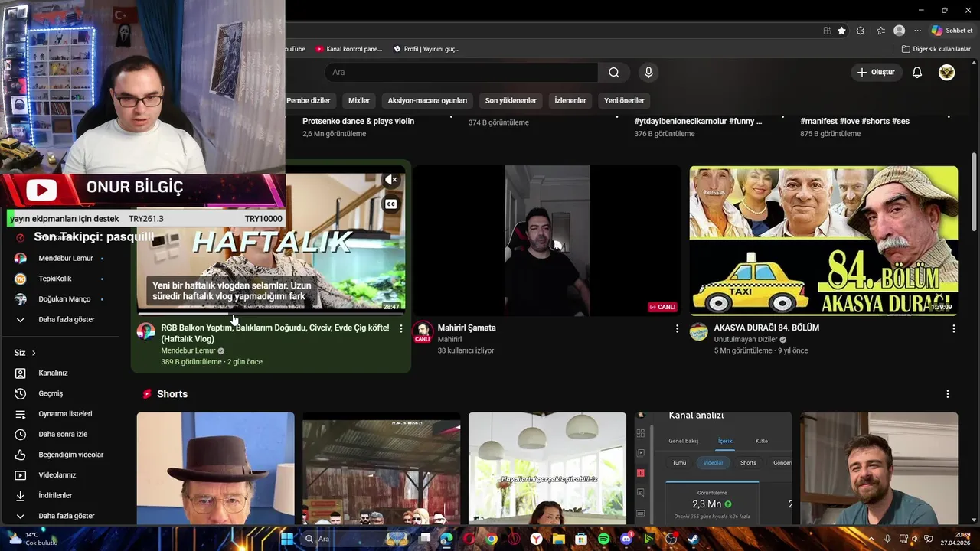Open the browser favorites list icon
The height and width of the screenshot is (551, 980).
tap(880, 31)
